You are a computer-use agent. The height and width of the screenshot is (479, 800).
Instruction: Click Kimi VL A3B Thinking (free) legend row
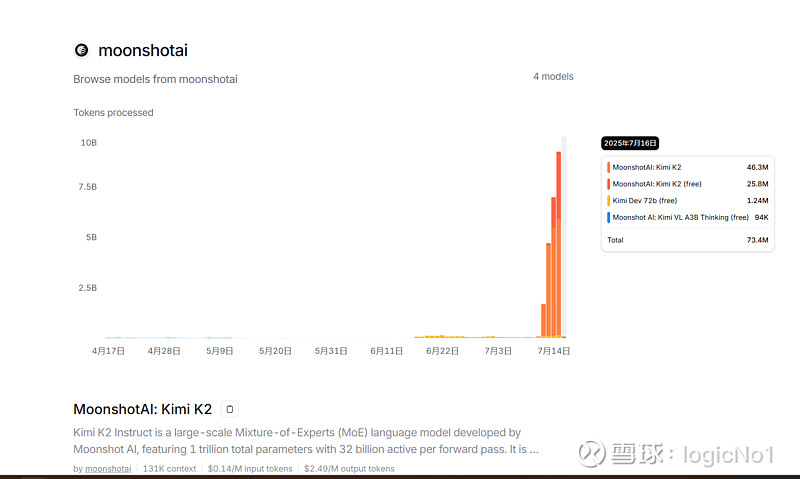pyautogui.click(x=688, y=217)
